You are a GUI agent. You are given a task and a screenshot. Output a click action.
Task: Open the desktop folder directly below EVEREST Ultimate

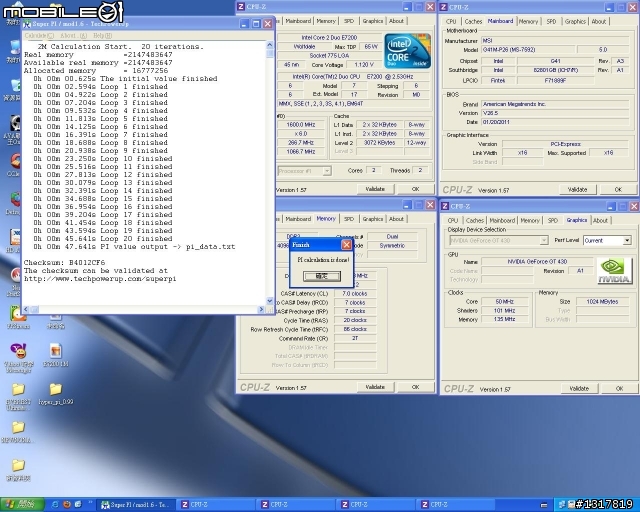point(18,432)
